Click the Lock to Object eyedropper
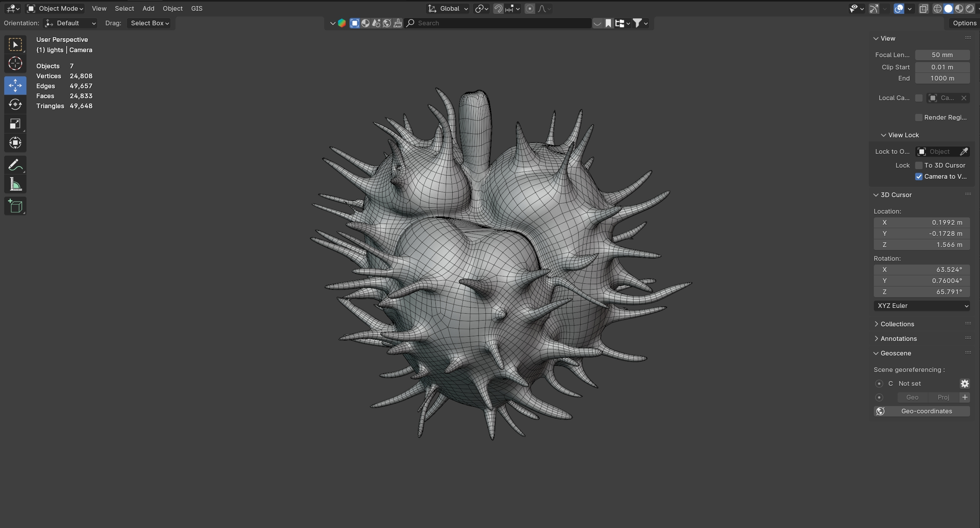Image resolution: width=980 pixels, height=528 pixels. 964,151
